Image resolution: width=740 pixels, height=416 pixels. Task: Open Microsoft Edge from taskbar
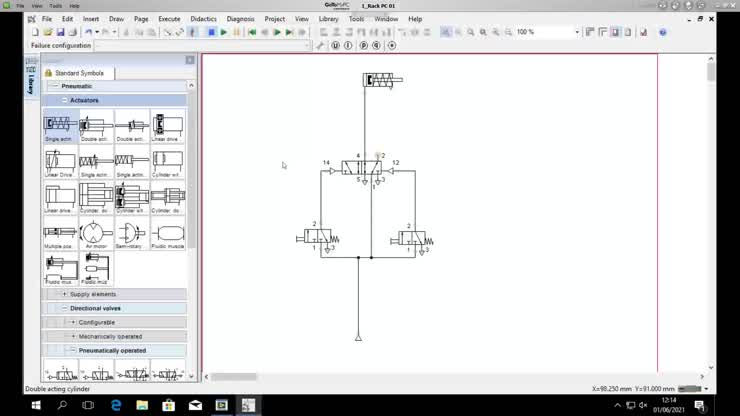(x=116, y=405)
